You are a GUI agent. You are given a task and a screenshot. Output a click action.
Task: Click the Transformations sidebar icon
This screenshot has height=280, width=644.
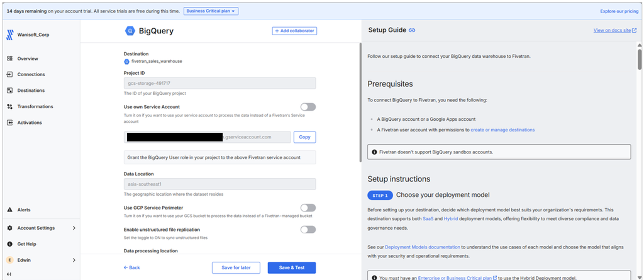10,106
